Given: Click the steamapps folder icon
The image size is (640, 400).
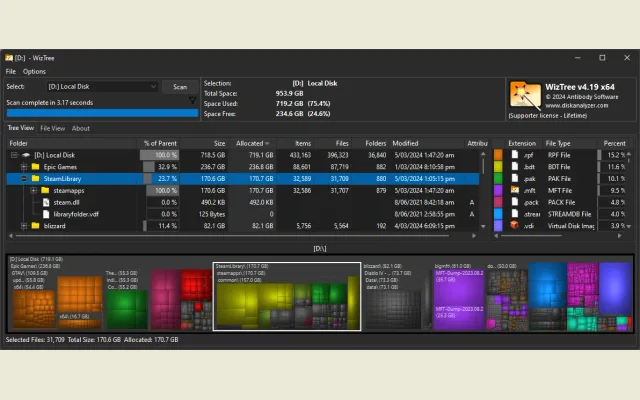Looking at the screenshot, I should pyautogui.click(x=45, y=190).
